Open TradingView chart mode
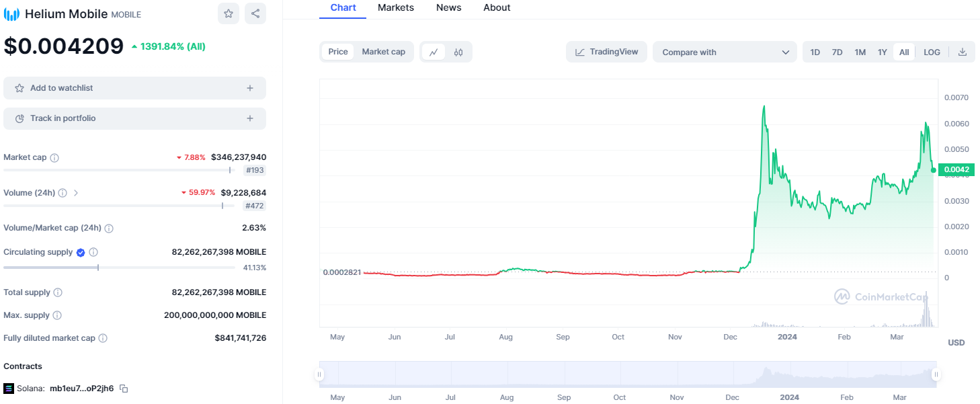980x404 pixels. 606,52
